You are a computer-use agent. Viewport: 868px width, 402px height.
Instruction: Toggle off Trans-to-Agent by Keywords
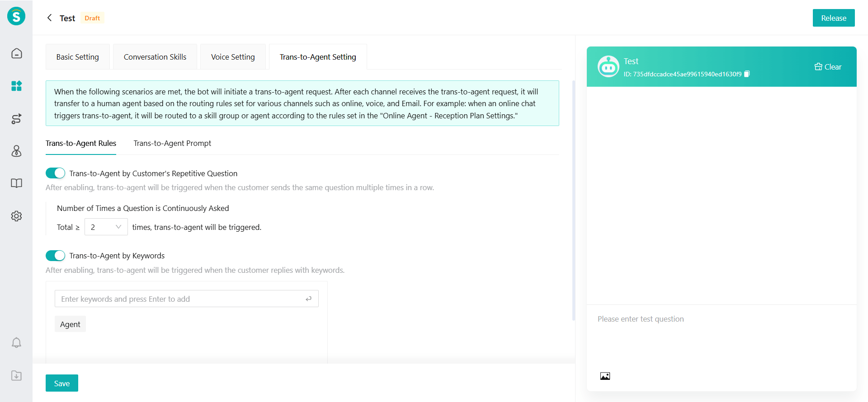coord(55,256)
